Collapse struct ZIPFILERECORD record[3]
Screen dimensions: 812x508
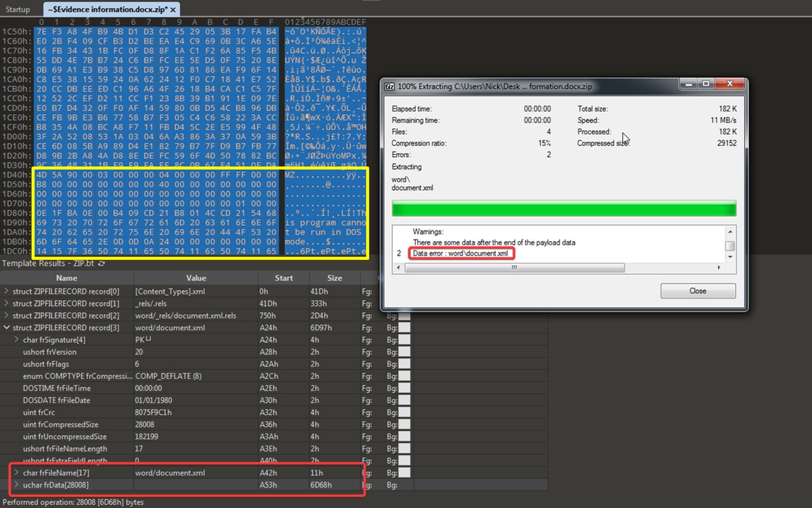[7, 328]
